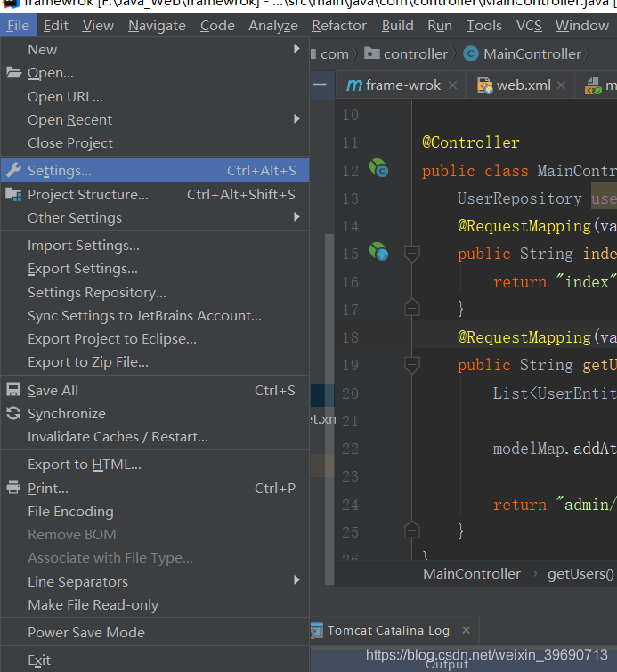Click request mapping gutter icon on line 15
The image size is (617, 672).
coord(378,252)
